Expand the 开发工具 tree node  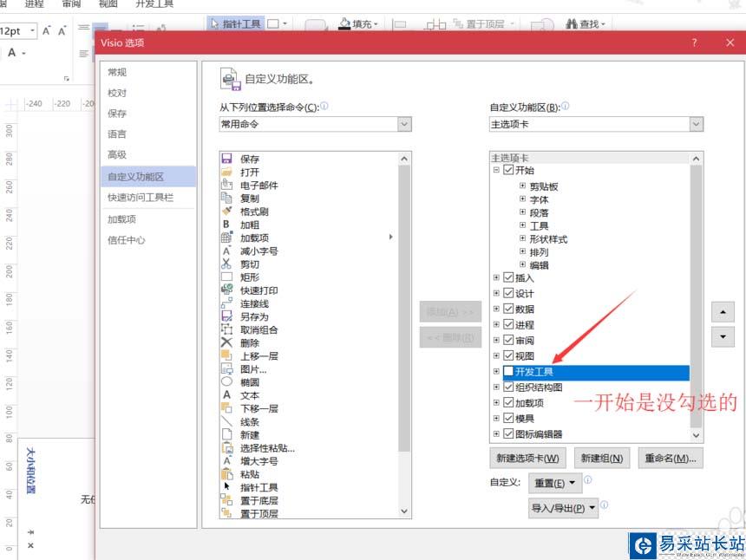(x=496, y=371)
